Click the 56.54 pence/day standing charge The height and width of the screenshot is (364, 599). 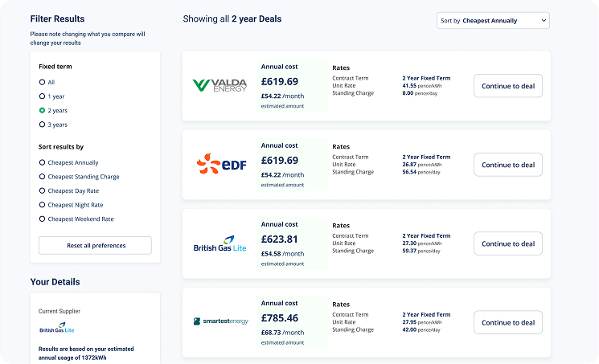click(421, 172)
